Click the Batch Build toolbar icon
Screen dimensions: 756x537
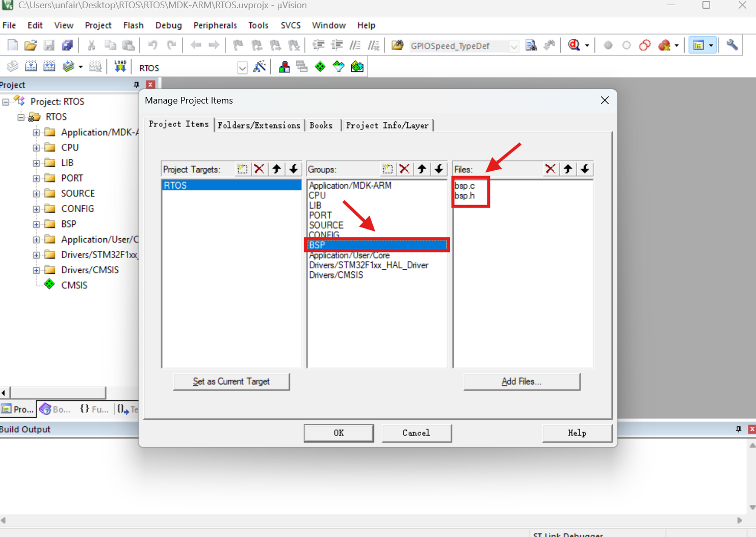(68, 66)
